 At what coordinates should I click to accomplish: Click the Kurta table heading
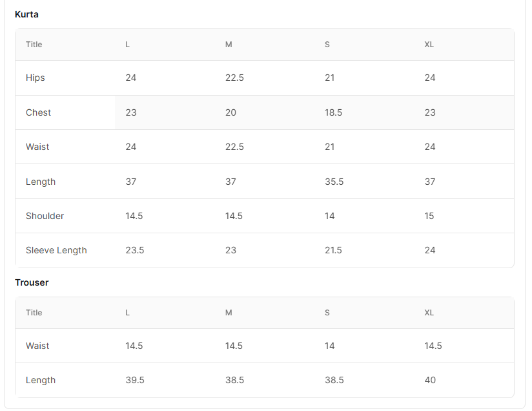tap(26, 14)
